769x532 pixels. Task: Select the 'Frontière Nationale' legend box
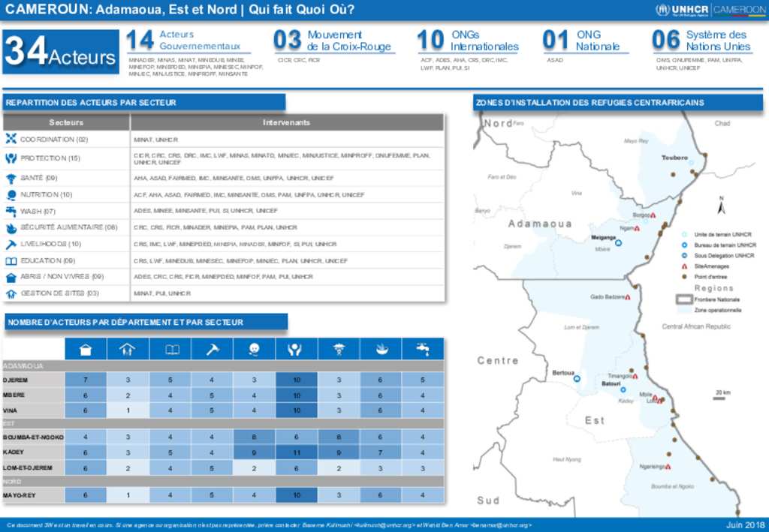[684, 299]
